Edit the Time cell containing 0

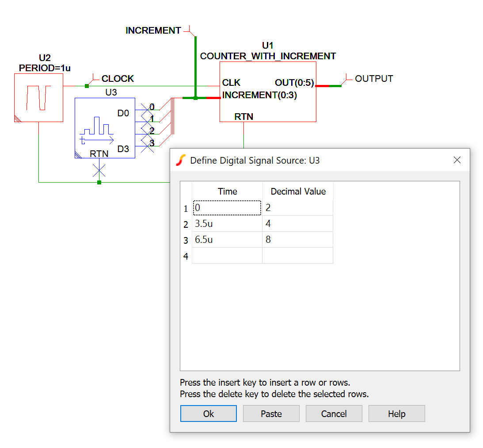tap(227, 208)
